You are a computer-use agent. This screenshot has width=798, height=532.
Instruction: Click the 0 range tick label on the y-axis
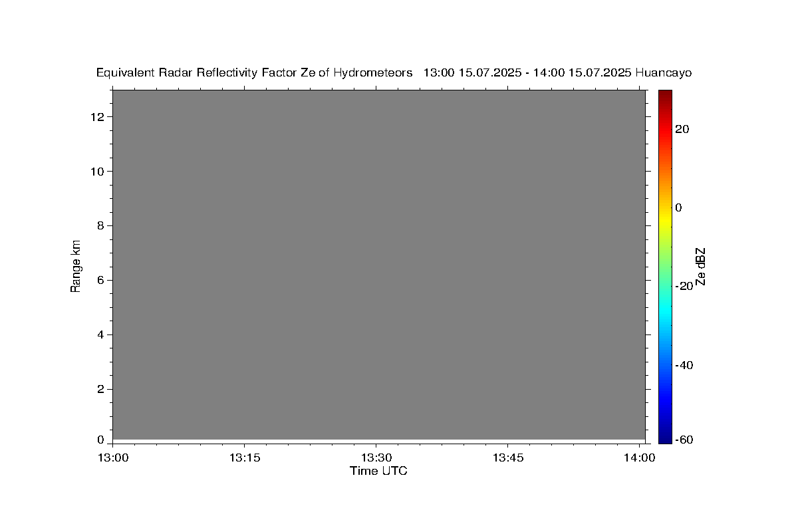click(102, 440)
